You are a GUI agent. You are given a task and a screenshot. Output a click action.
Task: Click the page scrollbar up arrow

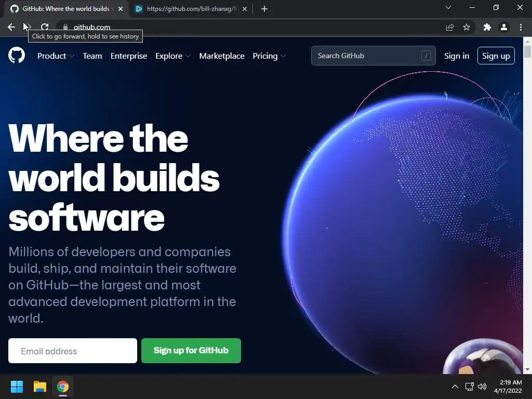[x=527, y=41]
